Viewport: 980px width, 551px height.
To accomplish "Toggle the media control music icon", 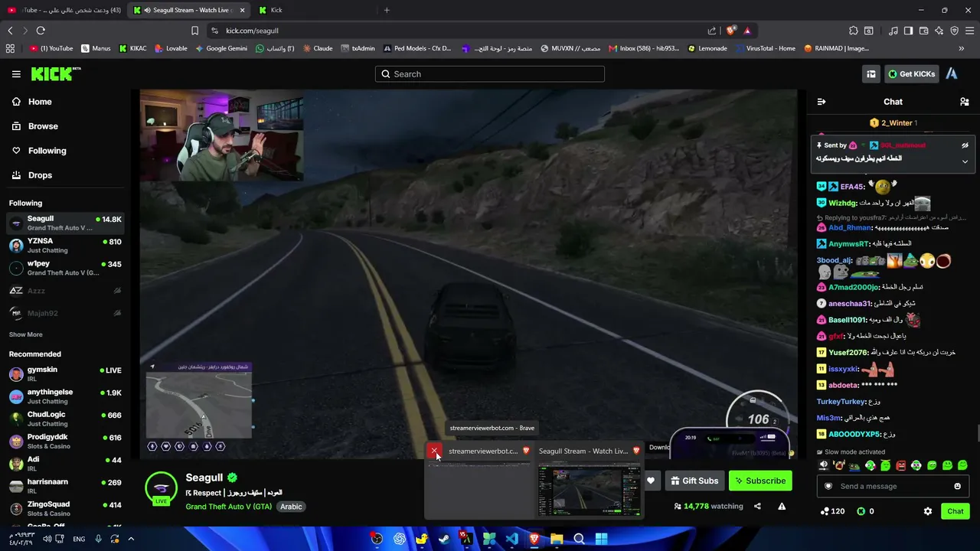I will pos(893,31).
